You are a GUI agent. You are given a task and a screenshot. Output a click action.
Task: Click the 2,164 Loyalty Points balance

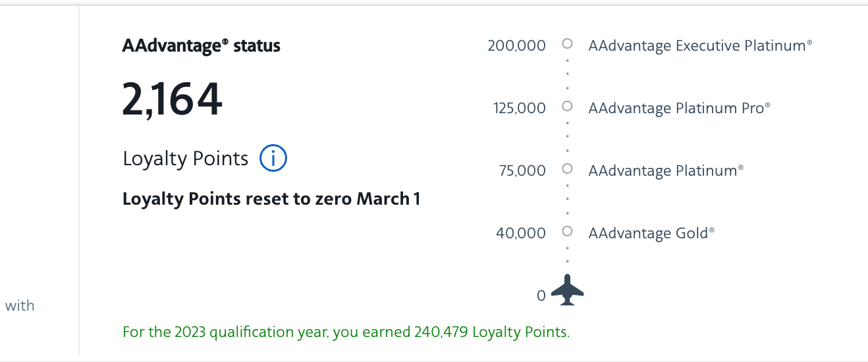pos(173,99)
